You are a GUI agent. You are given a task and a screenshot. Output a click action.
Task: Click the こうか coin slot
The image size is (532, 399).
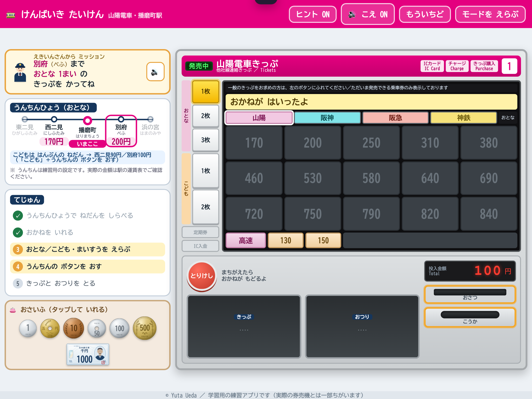click(470, 317)
